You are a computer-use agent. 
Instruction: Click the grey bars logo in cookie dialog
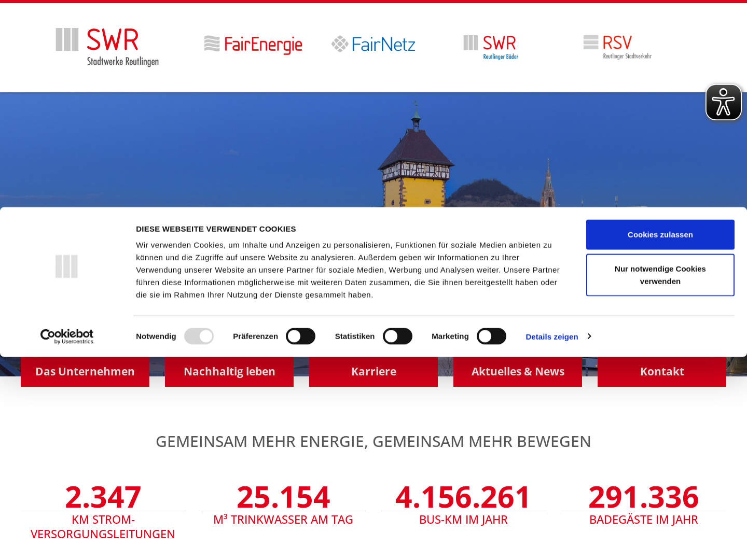[66, 267]
